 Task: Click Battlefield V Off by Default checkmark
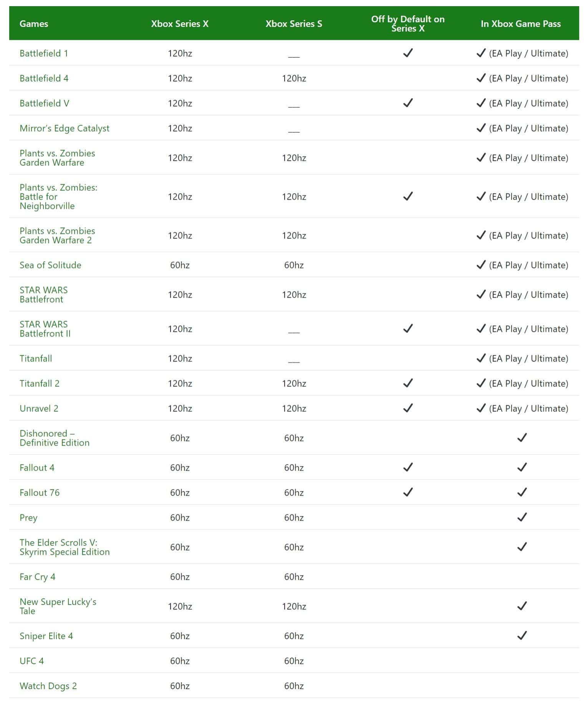[x=408, y=103]
